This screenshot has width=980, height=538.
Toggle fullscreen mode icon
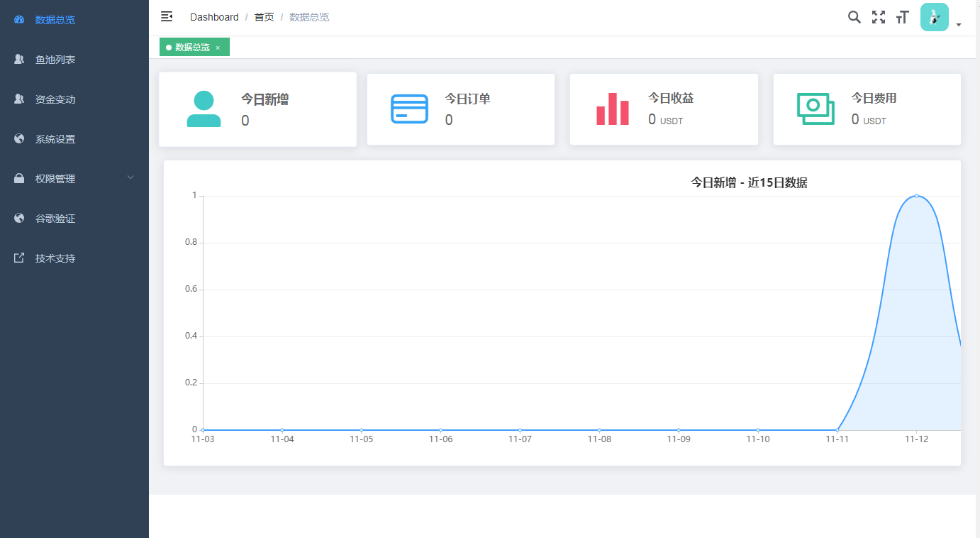click(879, 17)
